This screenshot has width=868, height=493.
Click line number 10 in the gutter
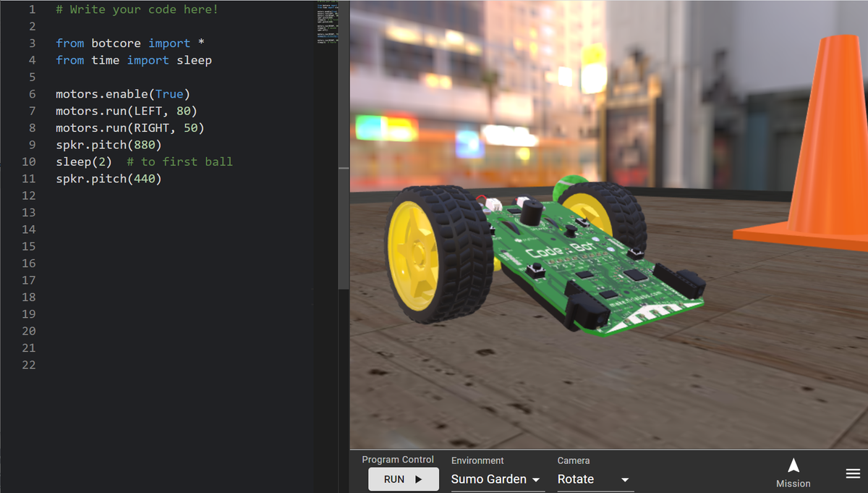pos(27,161)
